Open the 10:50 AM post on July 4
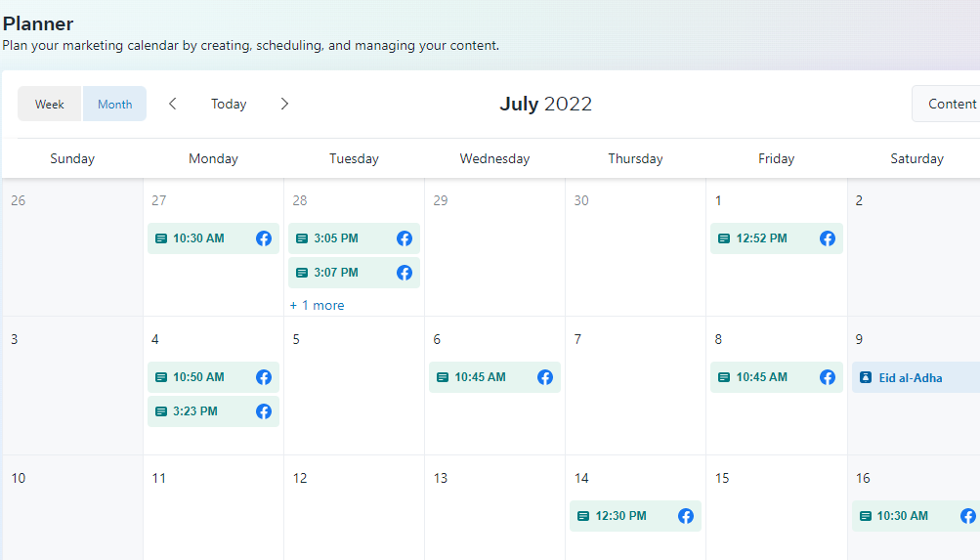This screenshot has width=980, height=560. coord(199,377)
